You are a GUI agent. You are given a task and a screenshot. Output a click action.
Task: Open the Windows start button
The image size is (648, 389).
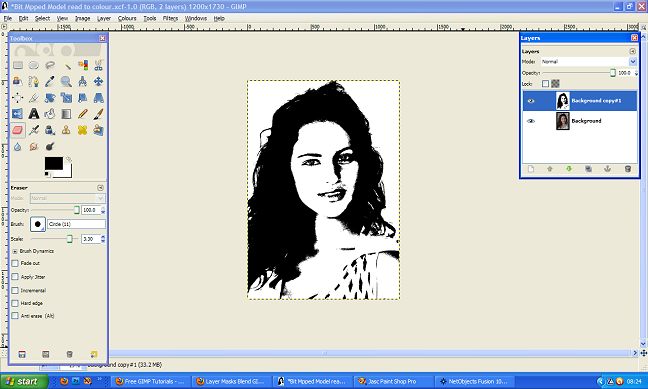point(24,381)
